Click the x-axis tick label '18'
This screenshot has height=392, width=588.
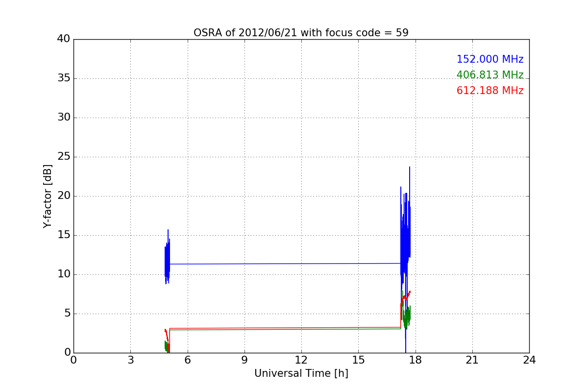tap(415, 360)
